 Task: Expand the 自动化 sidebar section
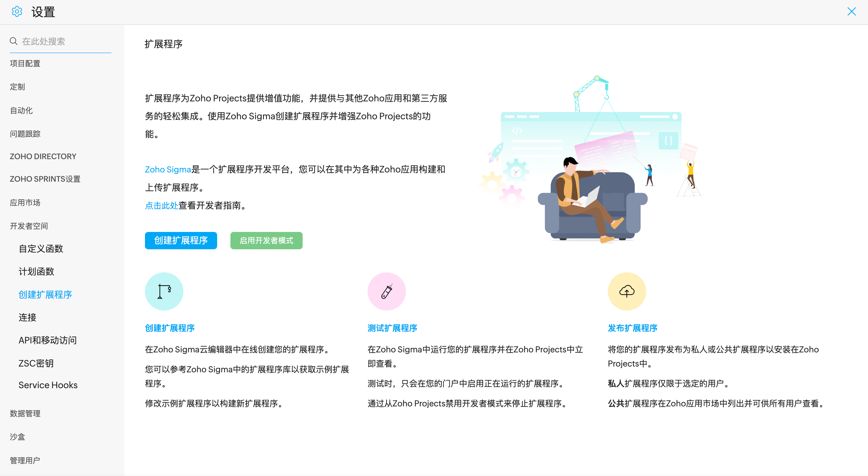pyautogui.click(x=21, y=110)
